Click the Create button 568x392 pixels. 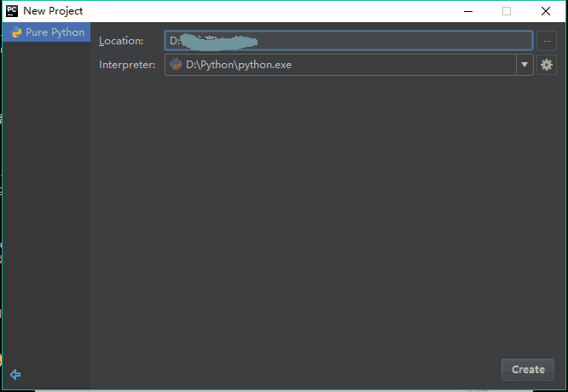[528, 370]
